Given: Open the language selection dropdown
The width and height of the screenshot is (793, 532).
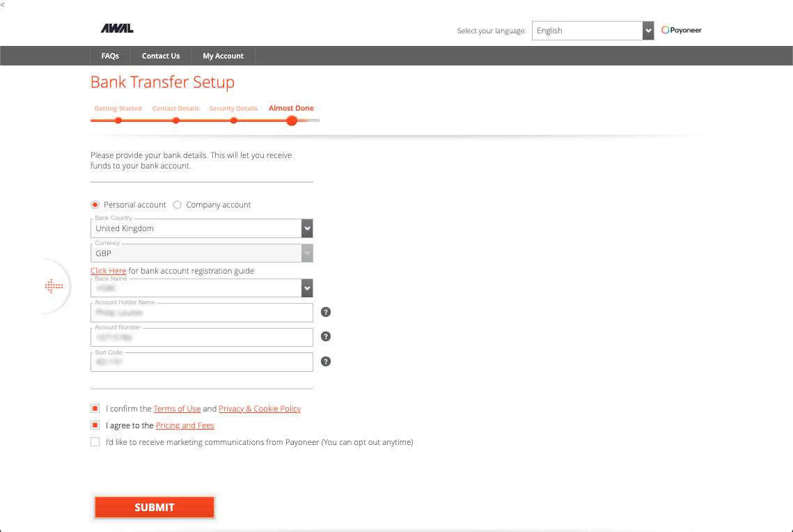Looking at the screenshot, I should (x=592, y=31).
